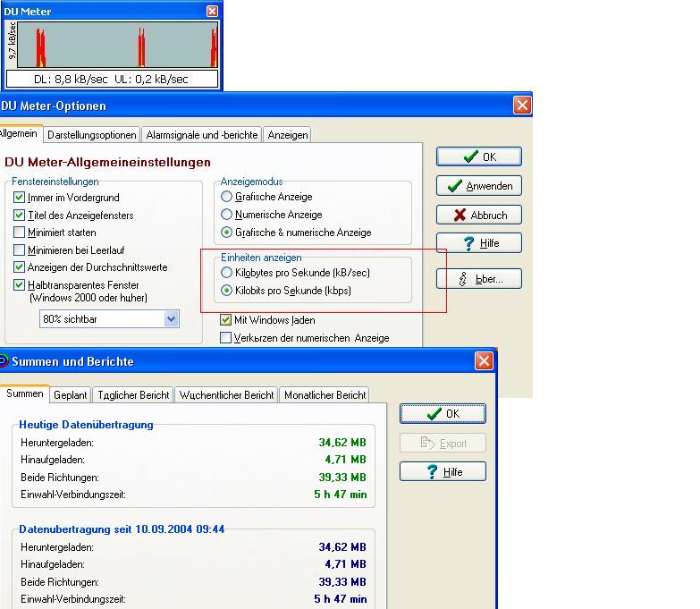Screen dimensions: 700x609
Task: Close the DU Meter-Optionen dialog
Action: click(x=522, y=106)
